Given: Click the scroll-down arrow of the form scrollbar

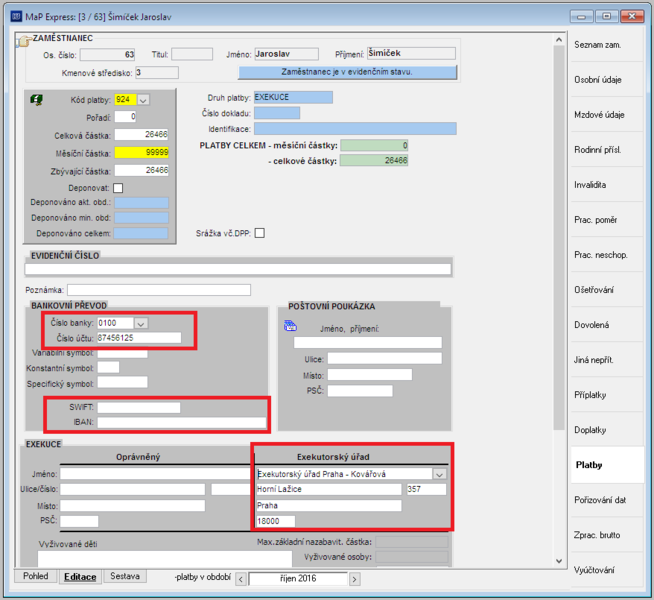Looking at the screenshot, I should point(559,561).
